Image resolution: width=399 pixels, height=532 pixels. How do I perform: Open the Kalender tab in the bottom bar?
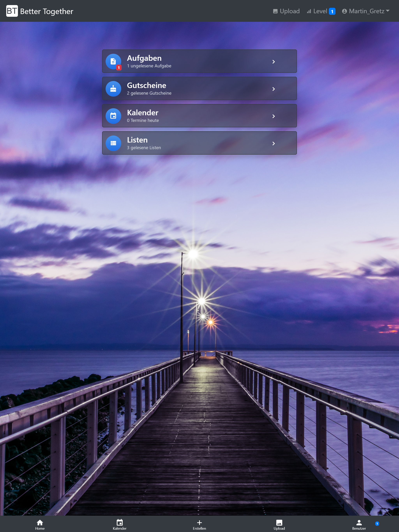(120, 525)
